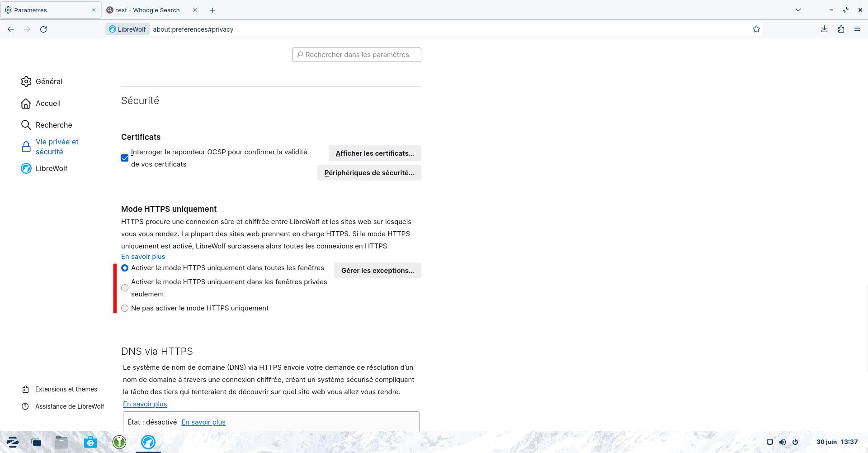Expand the list all tabs chevron

(798, 10)
